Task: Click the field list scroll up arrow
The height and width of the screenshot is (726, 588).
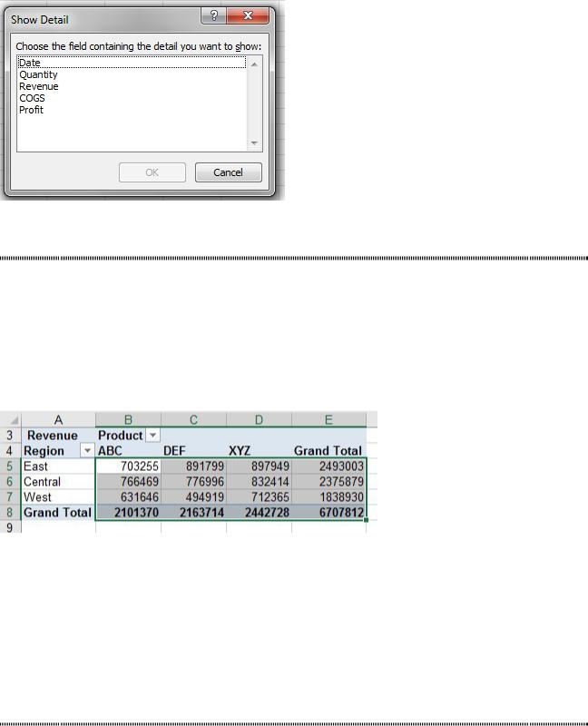Action: pyautogui.click(x=254, y=64)
